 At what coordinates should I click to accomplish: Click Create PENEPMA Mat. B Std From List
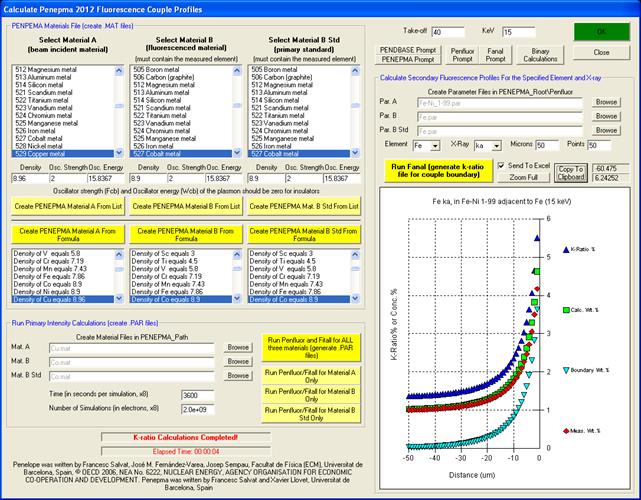(304, 206)
